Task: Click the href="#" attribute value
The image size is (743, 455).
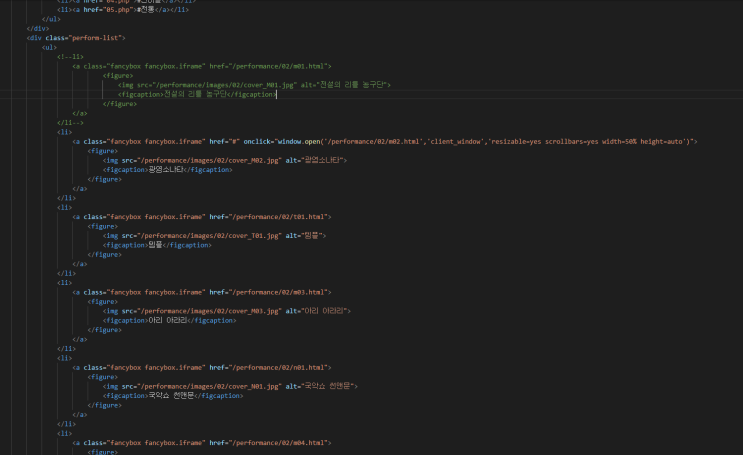Action: click(x=236, y=142)
